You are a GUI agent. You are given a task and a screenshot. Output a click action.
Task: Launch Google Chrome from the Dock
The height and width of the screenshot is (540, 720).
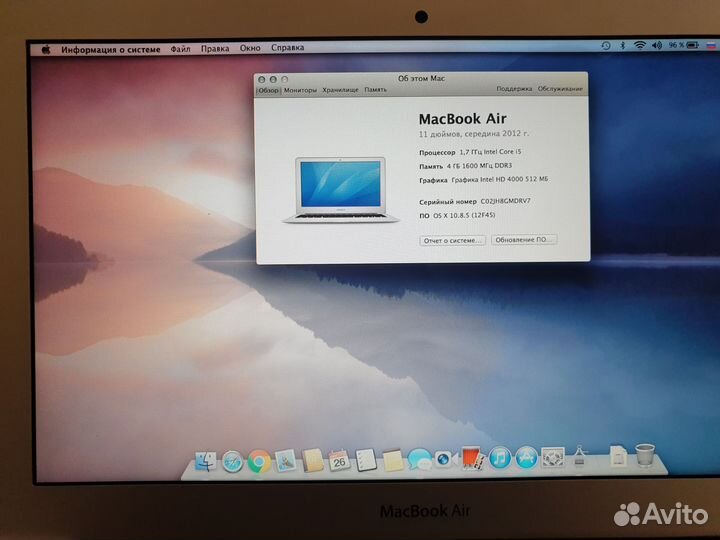tap(259, 461)
